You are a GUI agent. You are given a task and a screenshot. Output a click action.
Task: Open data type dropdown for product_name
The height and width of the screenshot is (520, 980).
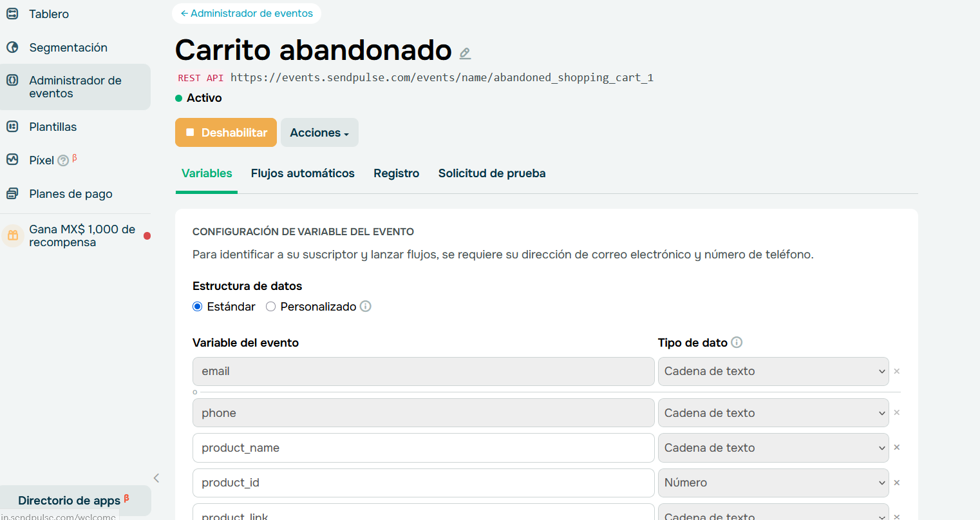[773, 447]
